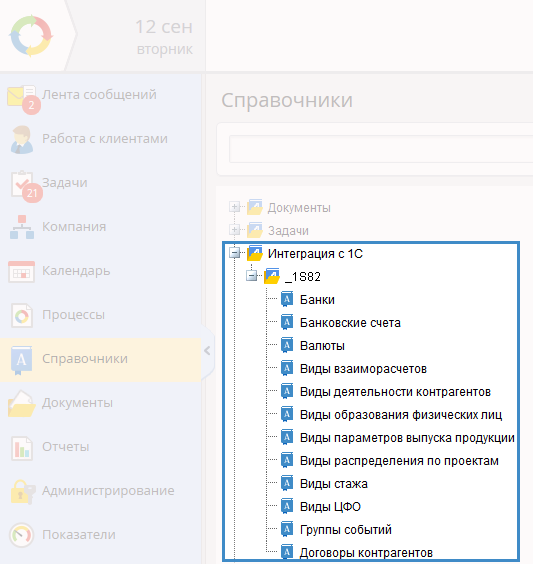Screen dimensions: 533x564
Task: Select the Компания org chart icon
Action: coord(22,227)
